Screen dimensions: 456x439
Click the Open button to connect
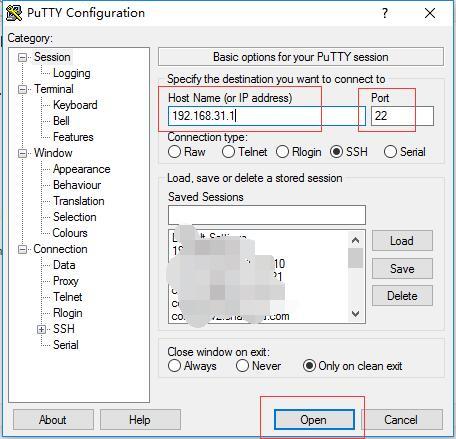click(x=314, y=419)
